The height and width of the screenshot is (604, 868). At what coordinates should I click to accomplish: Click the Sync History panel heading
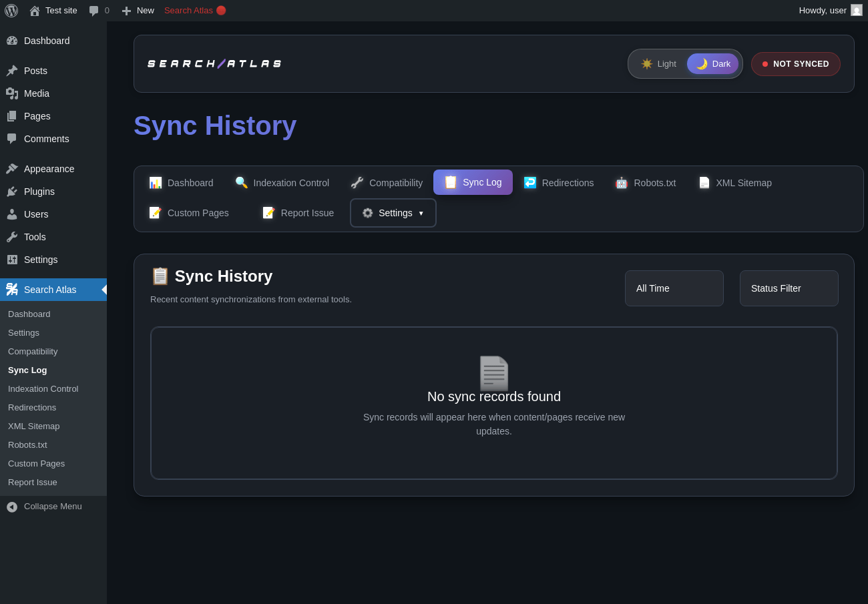click(212, 276)
